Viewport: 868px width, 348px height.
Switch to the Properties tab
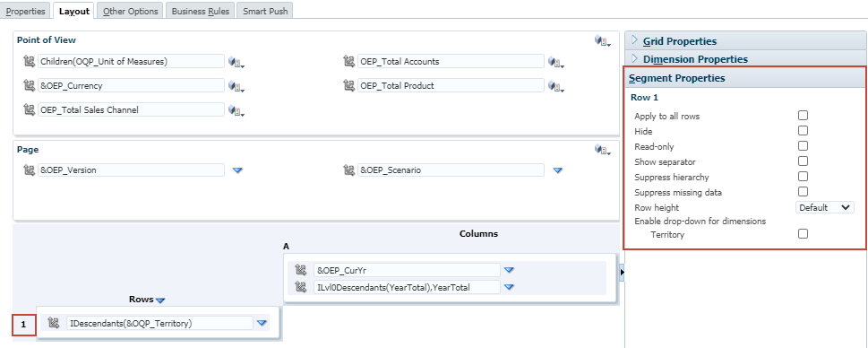pyautogui.click(x=25, y=11)
